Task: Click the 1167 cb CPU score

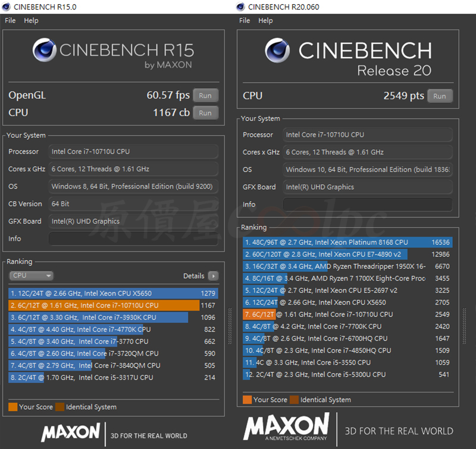Action: [x=171, y=113]
